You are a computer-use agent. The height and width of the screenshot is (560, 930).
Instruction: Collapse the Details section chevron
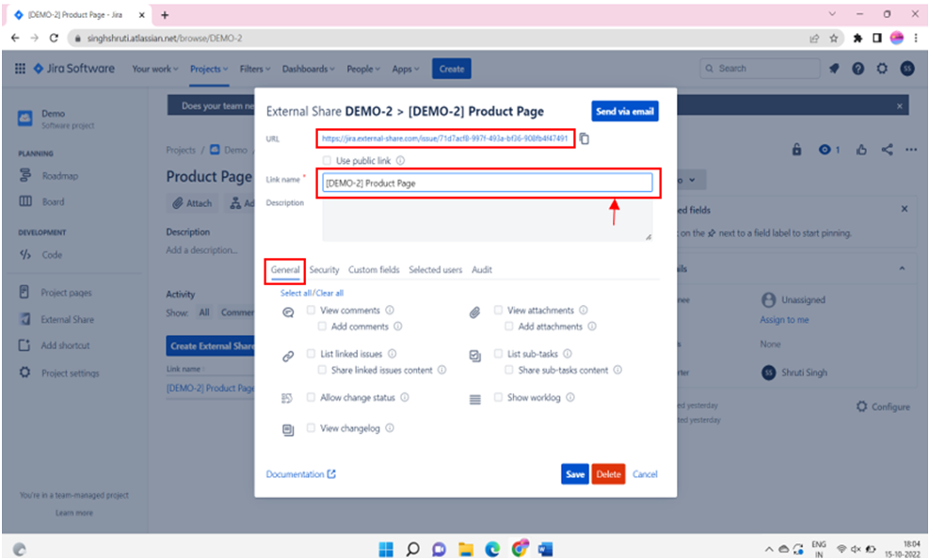[x=902, y=269]
